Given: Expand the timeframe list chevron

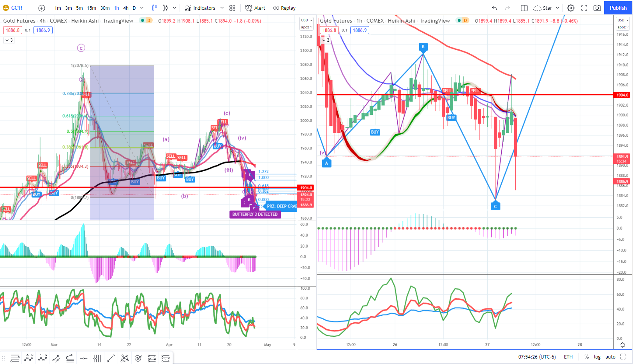Looking at the screenshot, I should coord(142,8).
